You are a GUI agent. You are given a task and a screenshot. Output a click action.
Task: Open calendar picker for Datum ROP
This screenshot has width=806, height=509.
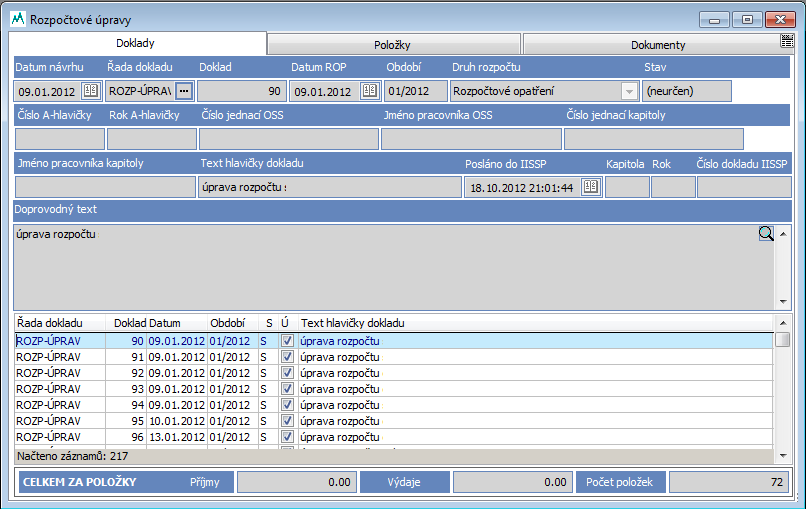point(369,91)
